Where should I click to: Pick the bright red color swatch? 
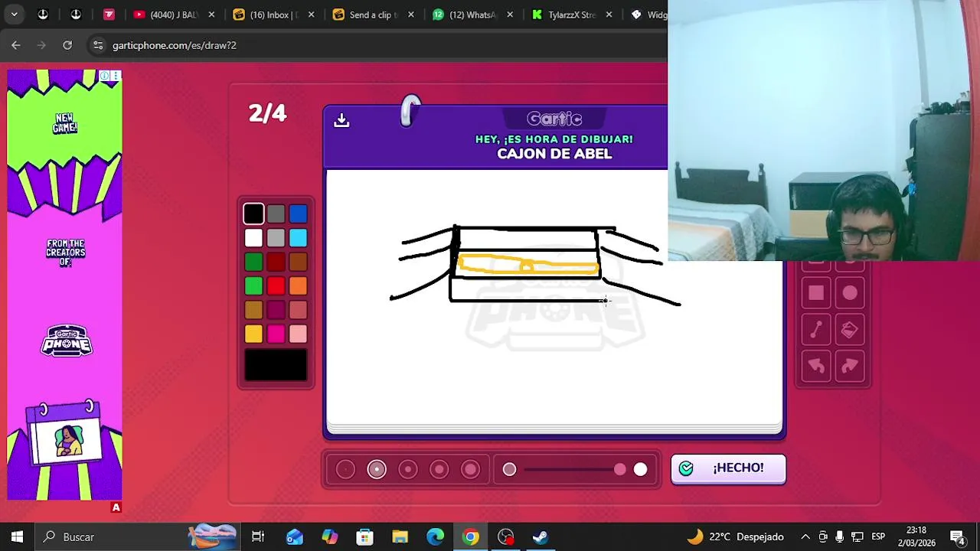(276, 285)
